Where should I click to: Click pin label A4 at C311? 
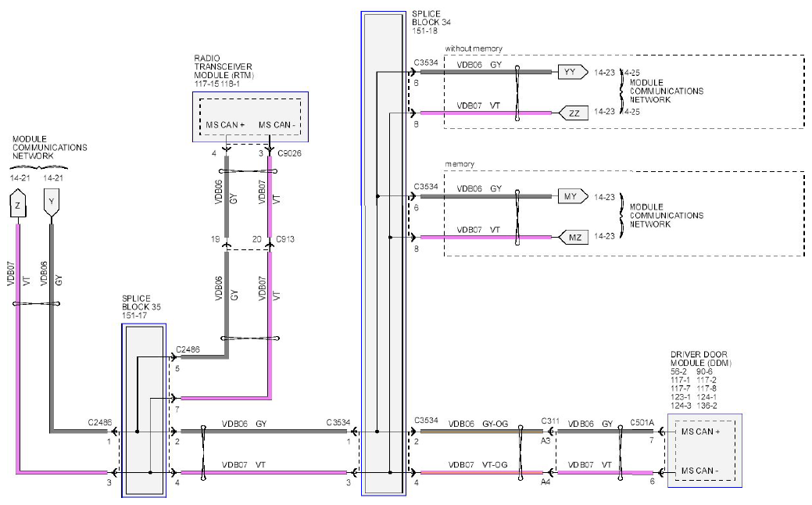[546, 482]
